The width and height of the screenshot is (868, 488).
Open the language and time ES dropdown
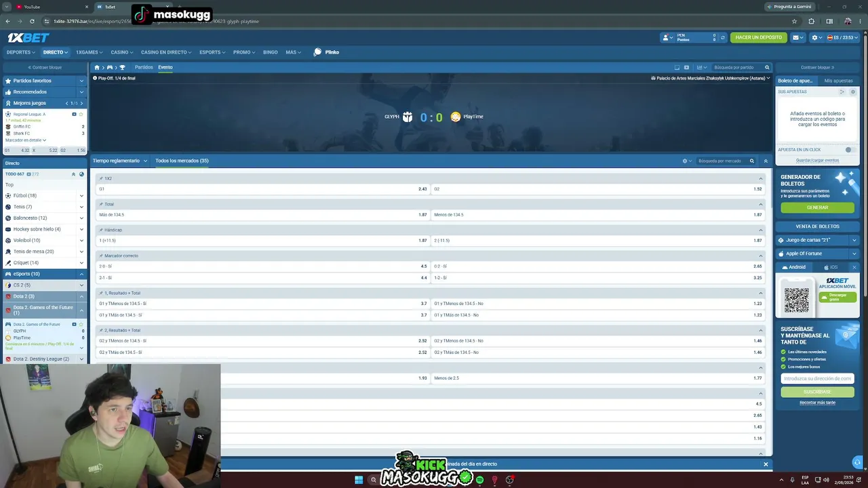[x=842, y=38]
